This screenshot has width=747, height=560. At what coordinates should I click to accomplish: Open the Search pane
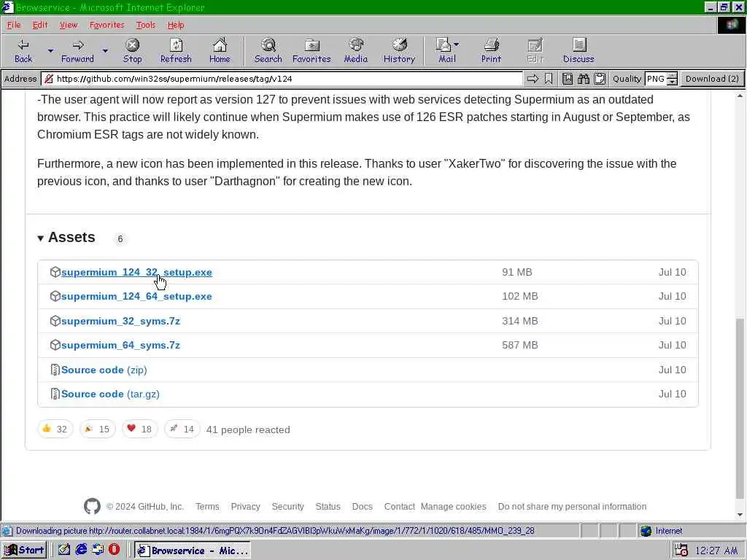click(268, 50)
